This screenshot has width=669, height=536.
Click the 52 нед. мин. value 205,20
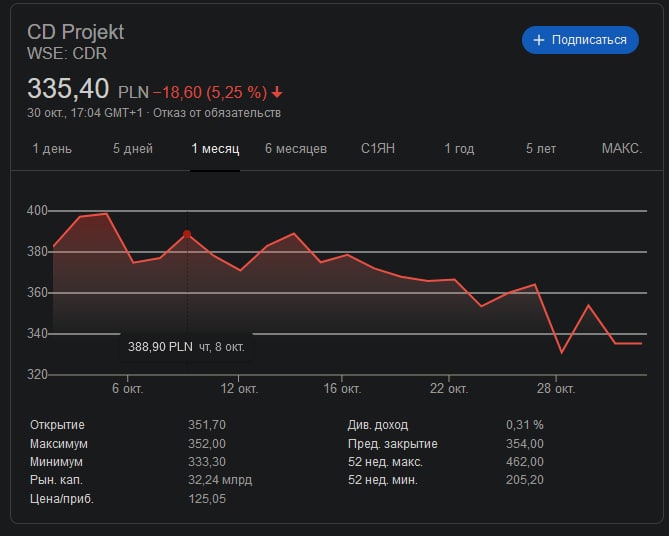click(525, 480)
